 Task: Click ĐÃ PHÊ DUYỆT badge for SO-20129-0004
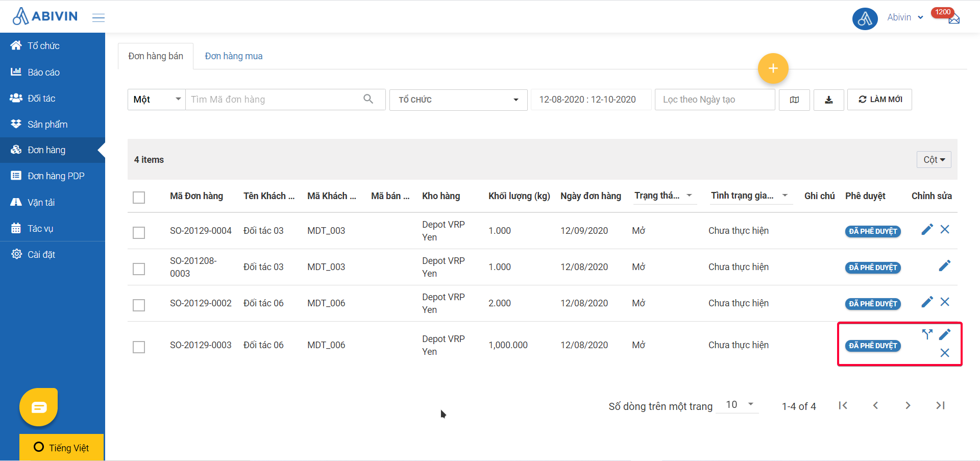(x=873, y=231)
